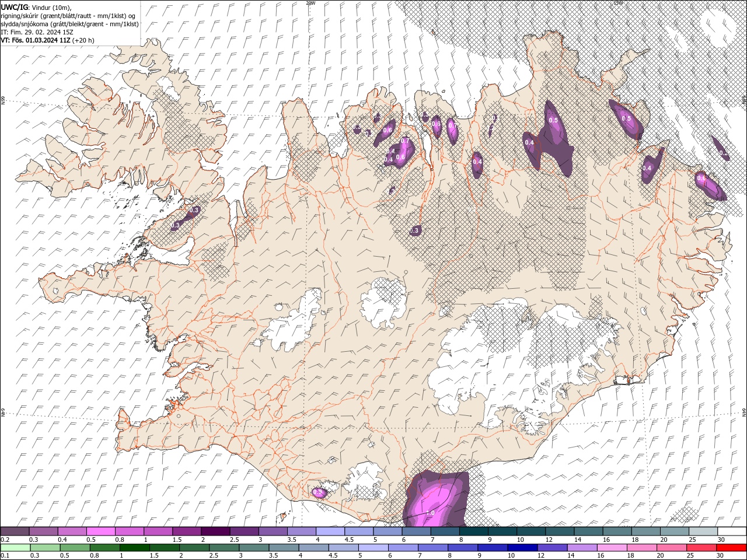747x560 pixels.
Task: Click bright red lower legend swatch at 30
Action: [731, 548]
